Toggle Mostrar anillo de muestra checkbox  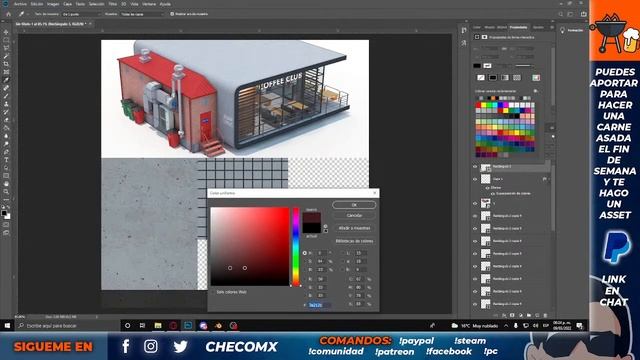(172, 14)
